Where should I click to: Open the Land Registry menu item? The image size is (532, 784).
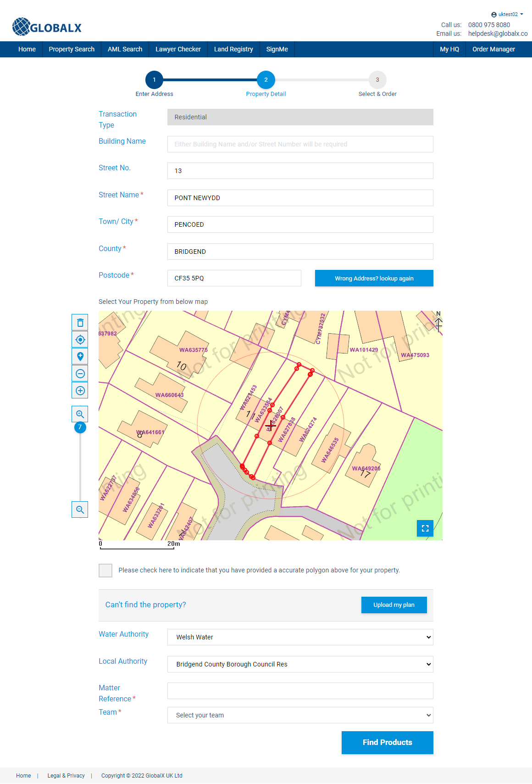tap(233, 49)
